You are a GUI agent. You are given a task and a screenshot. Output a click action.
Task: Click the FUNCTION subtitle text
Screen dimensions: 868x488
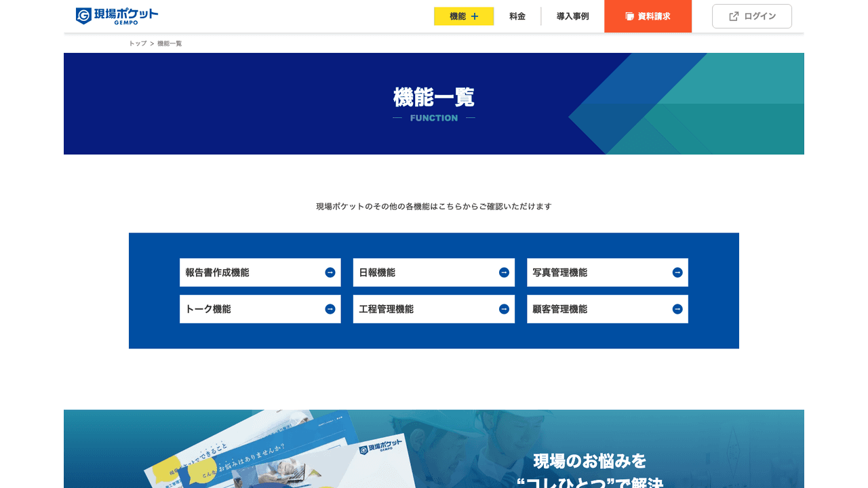434,118
